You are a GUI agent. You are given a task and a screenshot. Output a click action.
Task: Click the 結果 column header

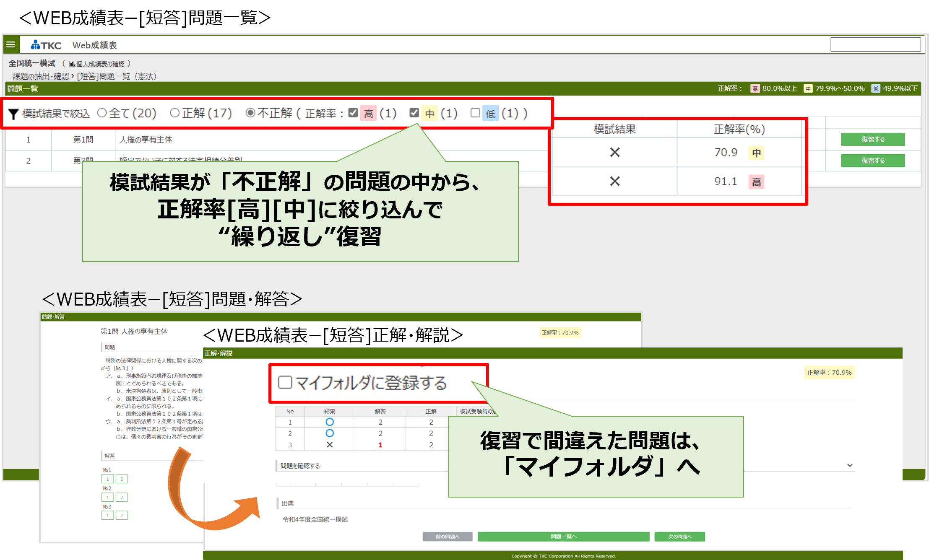click(330, 411)
